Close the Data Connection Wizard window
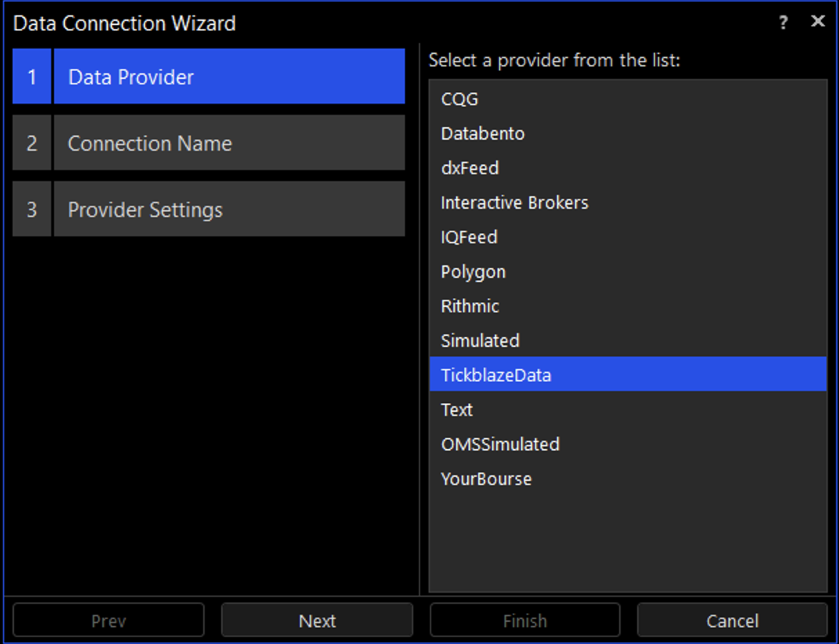839x644 pixels. click(818, 21)
